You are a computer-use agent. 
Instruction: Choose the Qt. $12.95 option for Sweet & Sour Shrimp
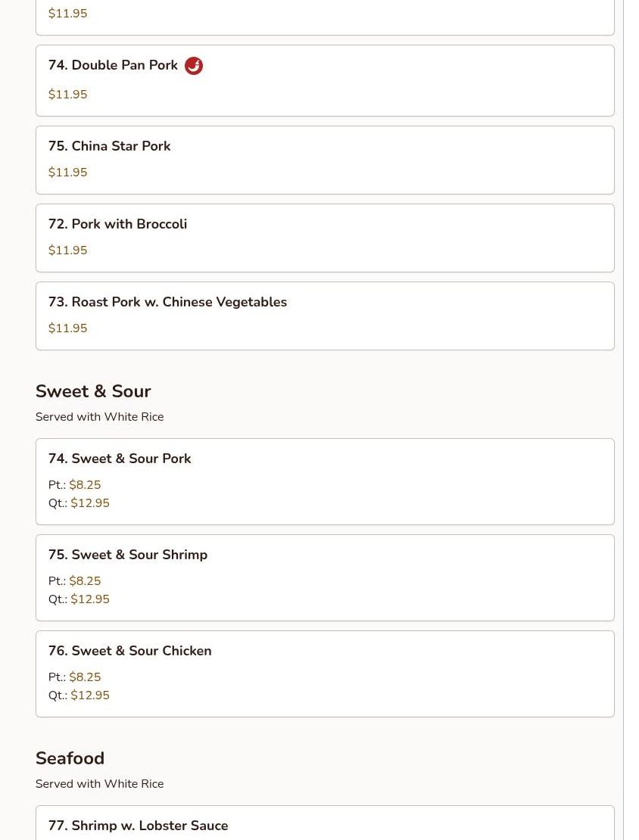tap(89, 599)
